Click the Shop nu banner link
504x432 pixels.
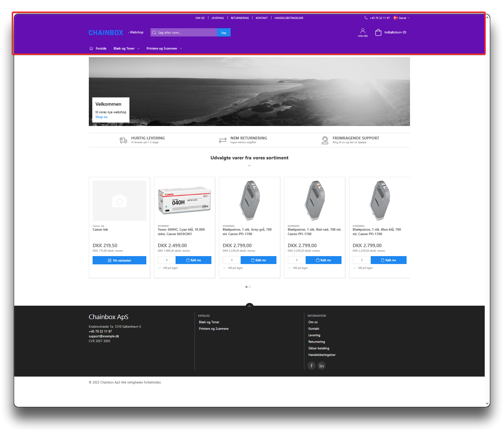101,117
